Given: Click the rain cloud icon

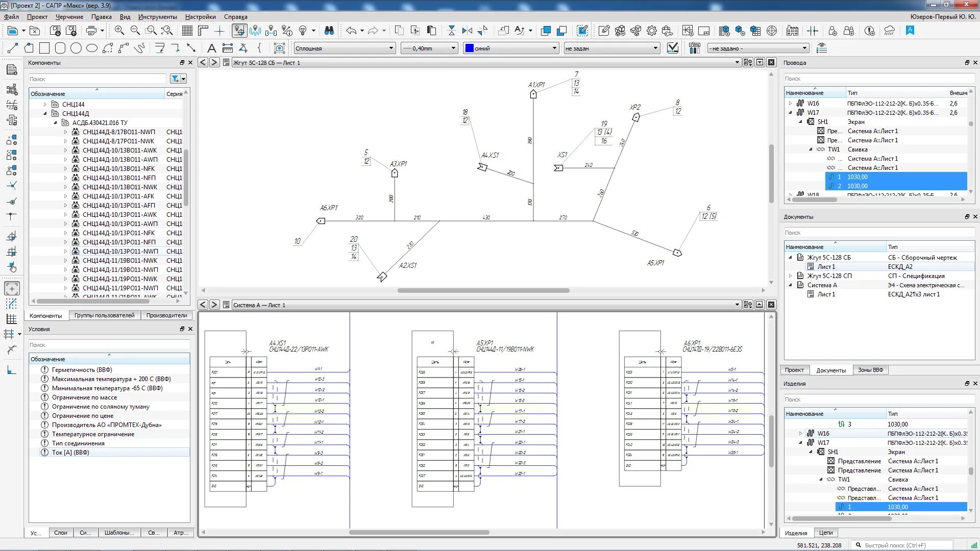Looking at the screenshot, I should tap(890, 31).
